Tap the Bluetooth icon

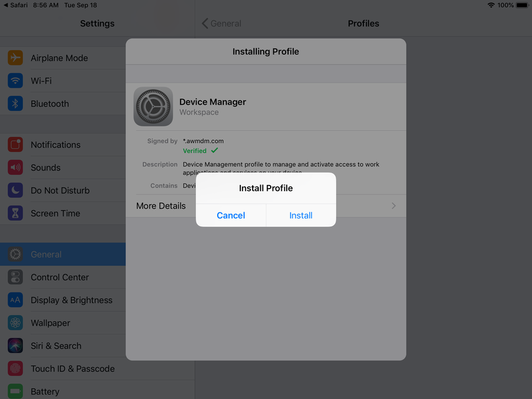coord(16,104)
